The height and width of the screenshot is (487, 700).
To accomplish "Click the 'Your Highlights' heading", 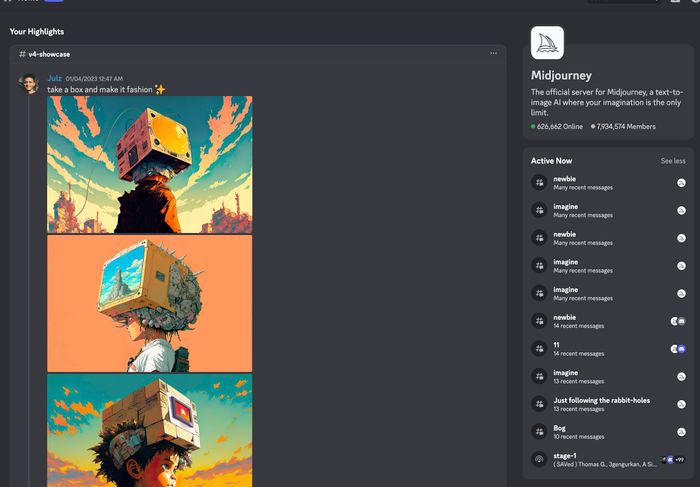I will pyautogui.click(x=37, y=31).
